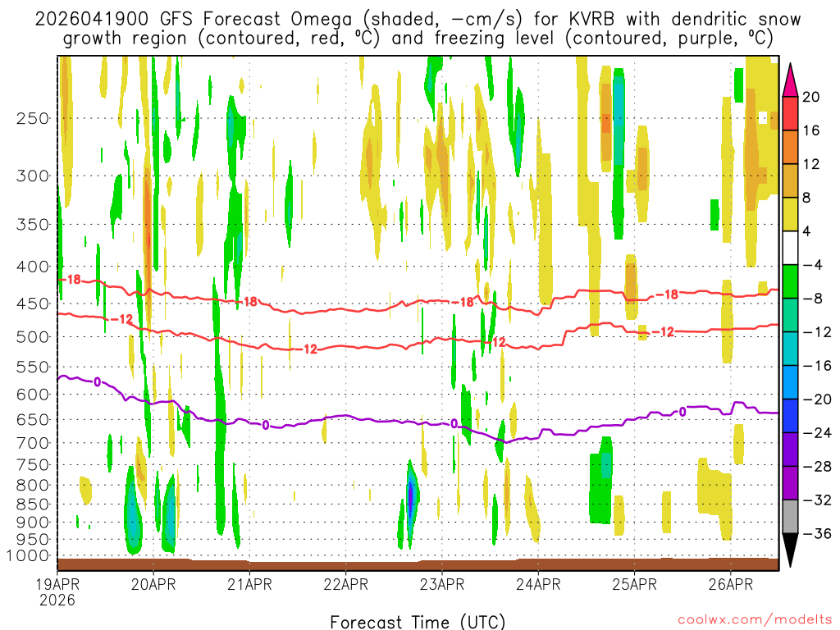Click the 600 pressure level label
840x630 pixels.
click(x=33, y=395)
